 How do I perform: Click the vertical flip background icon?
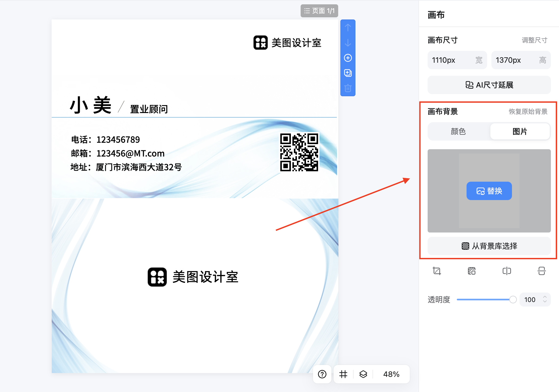coord(541,271)
